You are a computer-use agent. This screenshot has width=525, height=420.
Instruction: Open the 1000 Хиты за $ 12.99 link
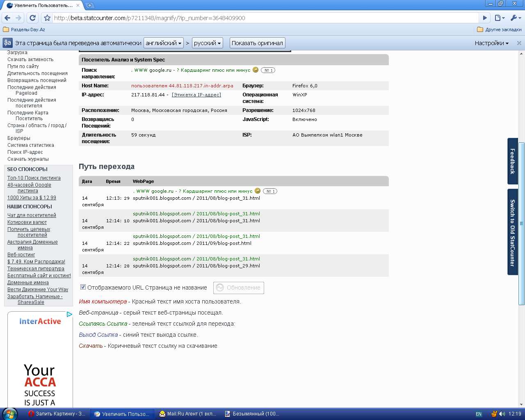tap(32, 198)
